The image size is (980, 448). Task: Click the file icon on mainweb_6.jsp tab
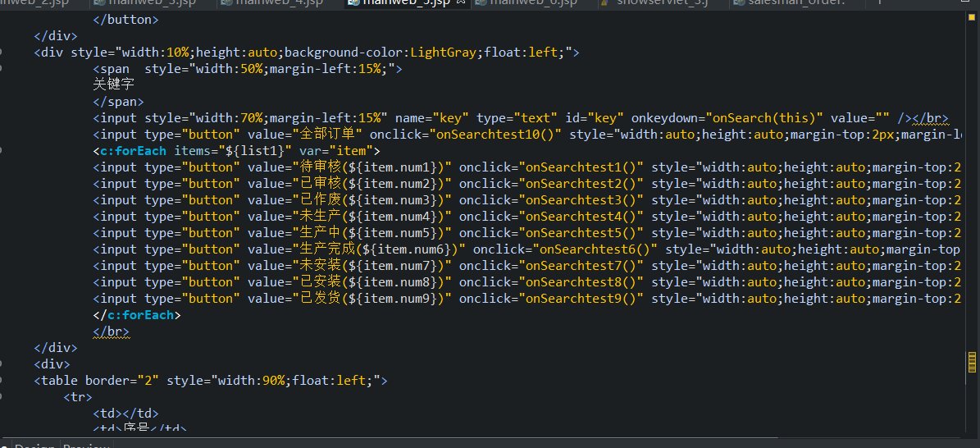[481, 2]
